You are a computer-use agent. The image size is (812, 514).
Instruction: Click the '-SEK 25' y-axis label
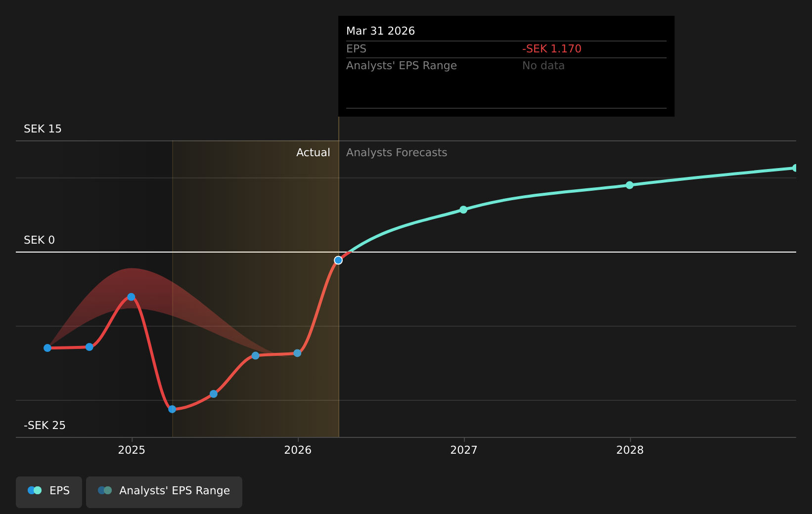[x=45, y=426]
